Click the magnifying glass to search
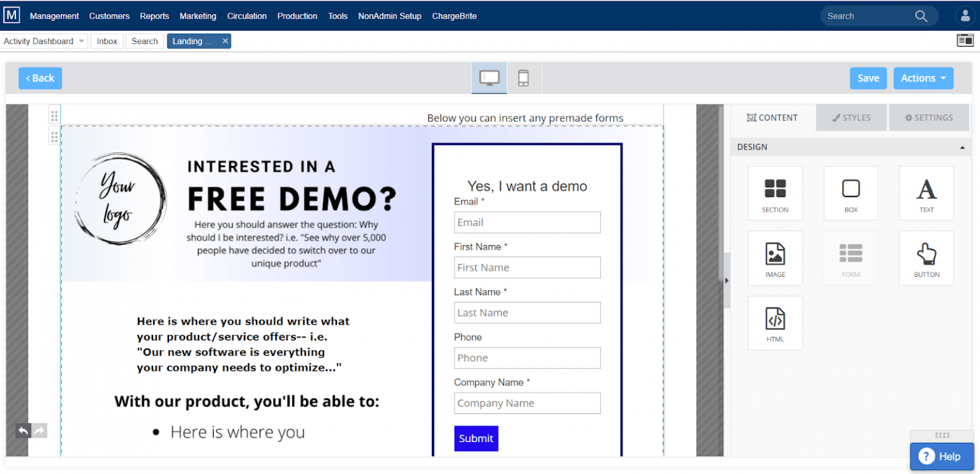 tap(921, 16)
